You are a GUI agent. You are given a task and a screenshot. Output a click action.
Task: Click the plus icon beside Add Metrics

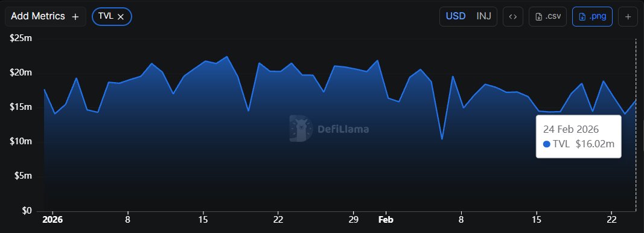[x=75, y=17]
